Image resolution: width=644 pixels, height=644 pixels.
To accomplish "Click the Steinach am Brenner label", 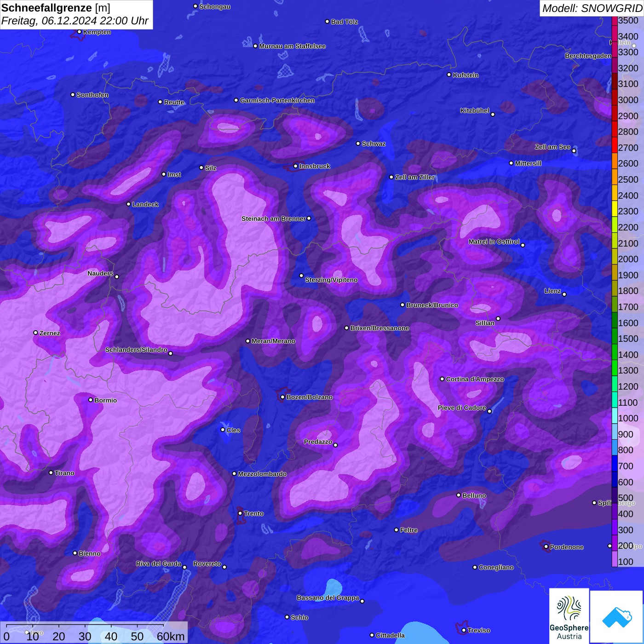I will [x=274, y=218].
